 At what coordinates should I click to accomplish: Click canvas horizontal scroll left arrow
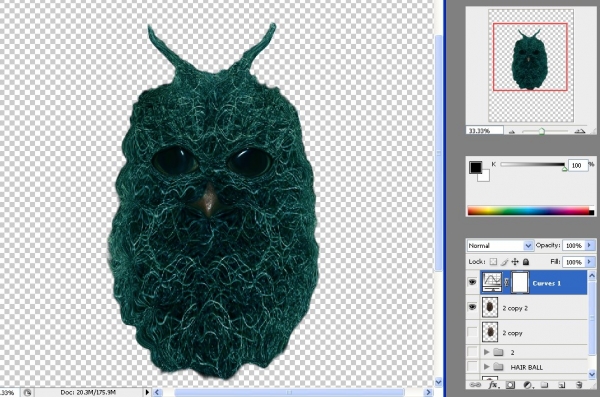click(x=157, y=392)
